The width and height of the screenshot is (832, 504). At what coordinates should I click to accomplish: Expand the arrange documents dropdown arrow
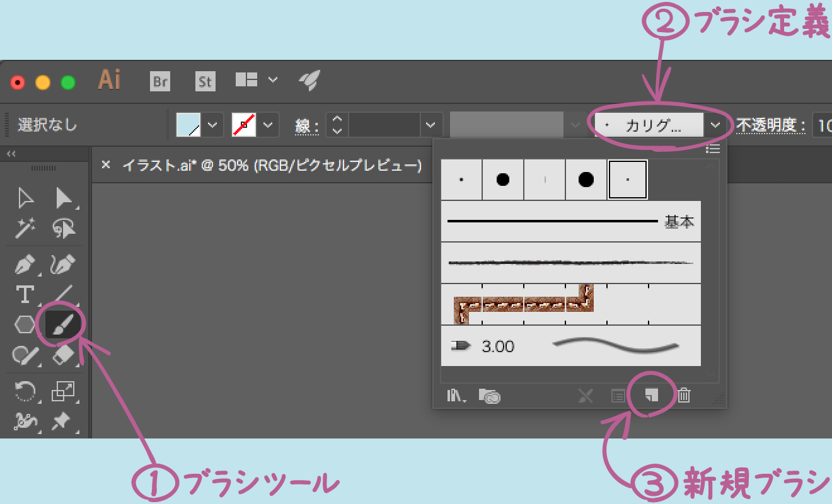(x=272, y=79)
